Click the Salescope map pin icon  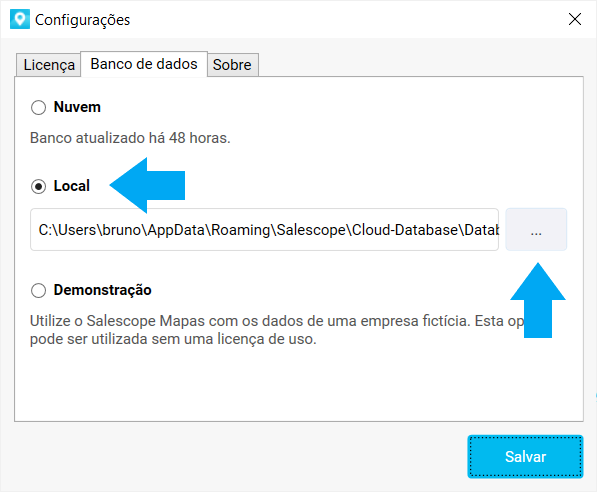click(20, 19)
